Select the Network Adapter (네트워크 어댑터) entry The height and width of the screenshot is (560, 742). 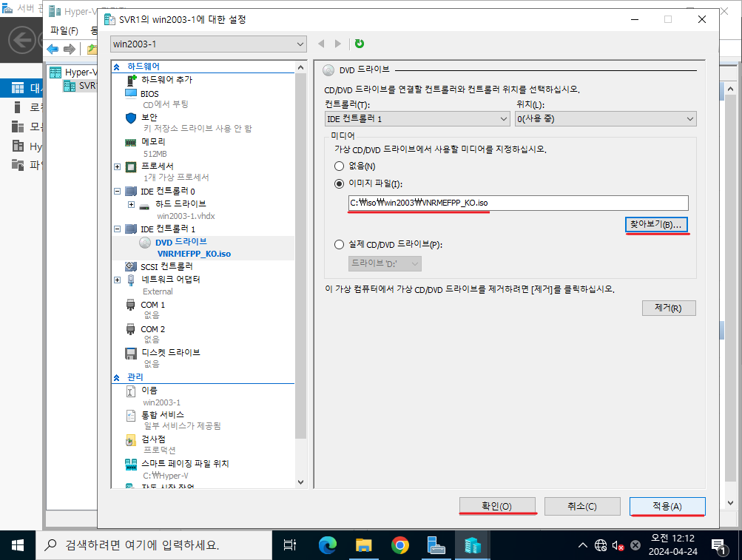[170, 280]
